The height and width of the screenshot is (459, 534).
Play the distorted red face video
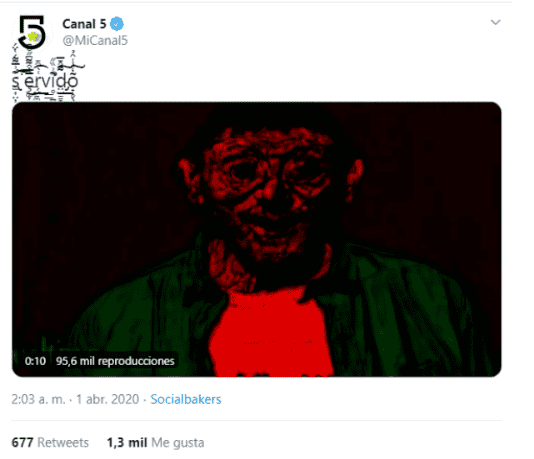point(256,239)
